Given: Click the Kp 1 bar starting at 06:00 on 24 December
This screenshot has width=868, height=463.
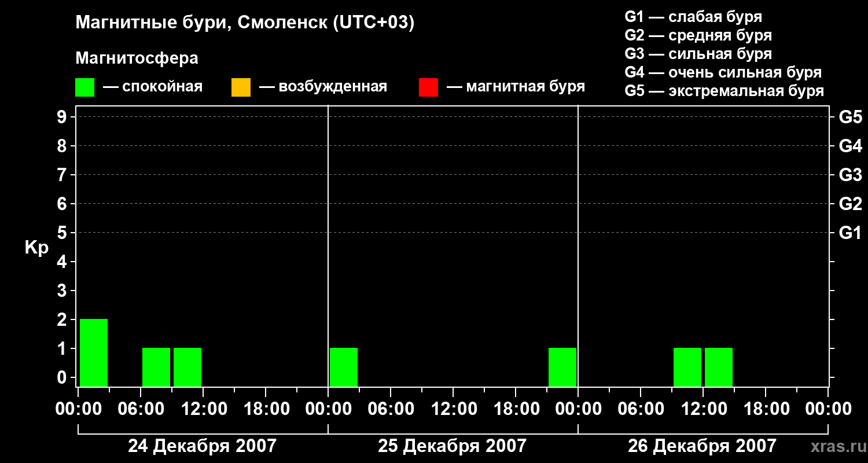Looking at the screenshot, I should pyautogui.click(x=156, y=367).
